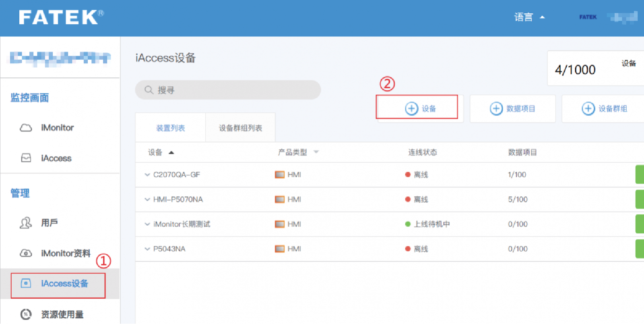The width and height of the screenshot is (644, 324).
Task: Click 离线 status of P5043NA
Action: (421, 249)
